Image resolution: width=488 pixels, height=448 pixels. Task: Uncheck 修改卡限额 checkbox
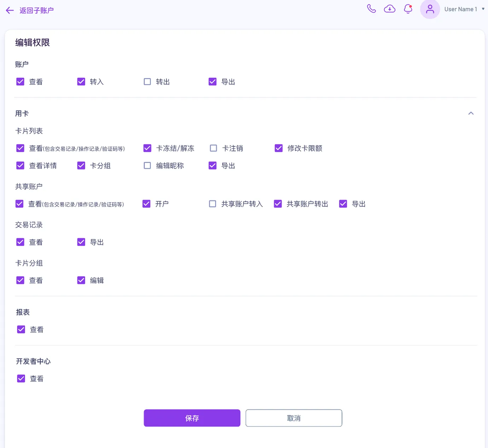[279, 148]
